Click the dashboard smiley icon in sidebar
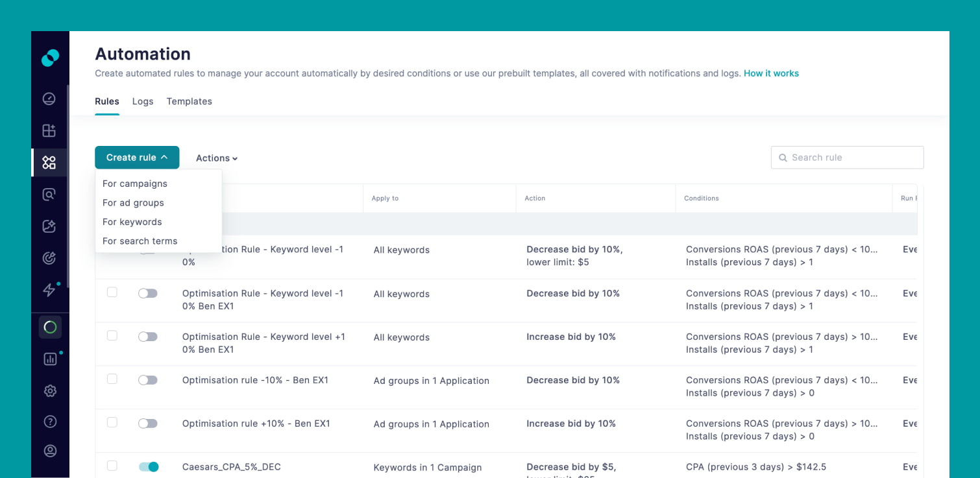This screenshot has width=980, height=478. [x=49, y=99]
